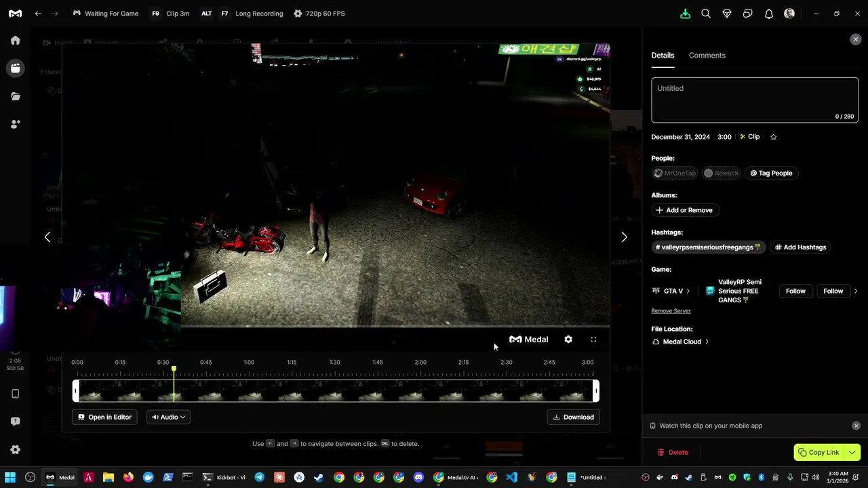
Task: Open the help sidebar icon
Action: (x=15, y=422)
